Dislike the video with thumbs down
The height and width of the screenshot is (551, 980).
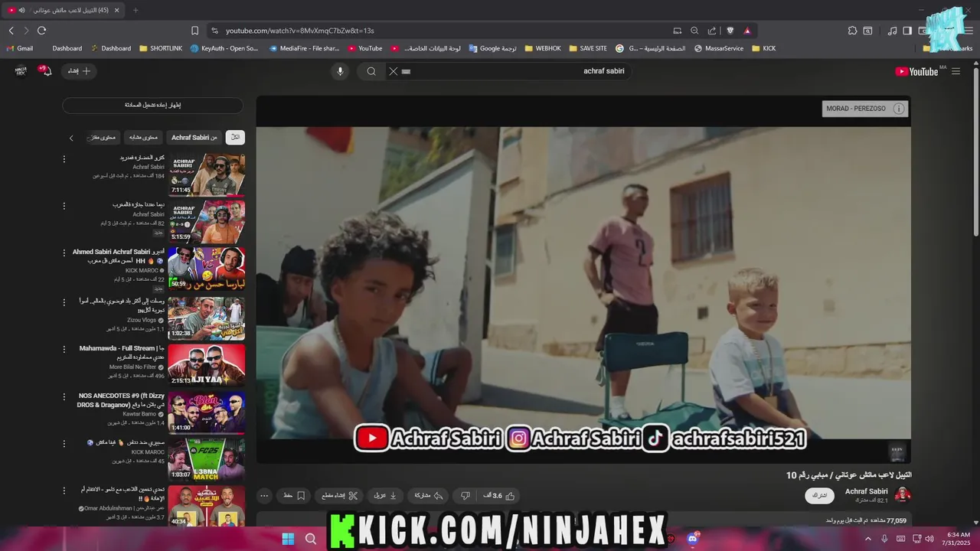465,496
